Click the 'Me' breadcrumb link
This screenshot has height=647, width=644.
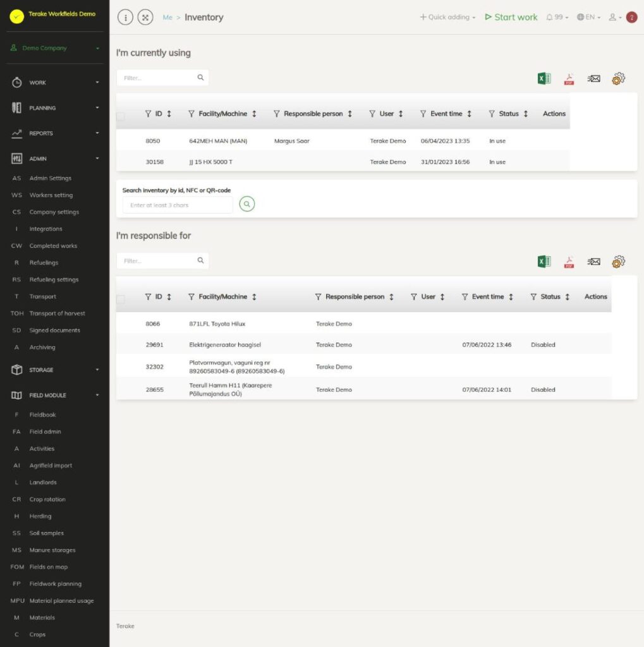click(x=167, y=18)
